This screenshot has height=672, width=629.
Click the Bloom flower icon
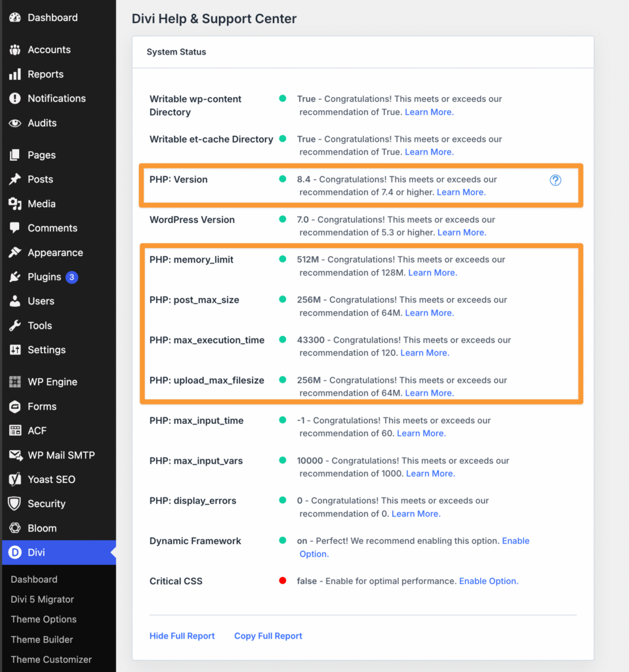pos(15,528)
